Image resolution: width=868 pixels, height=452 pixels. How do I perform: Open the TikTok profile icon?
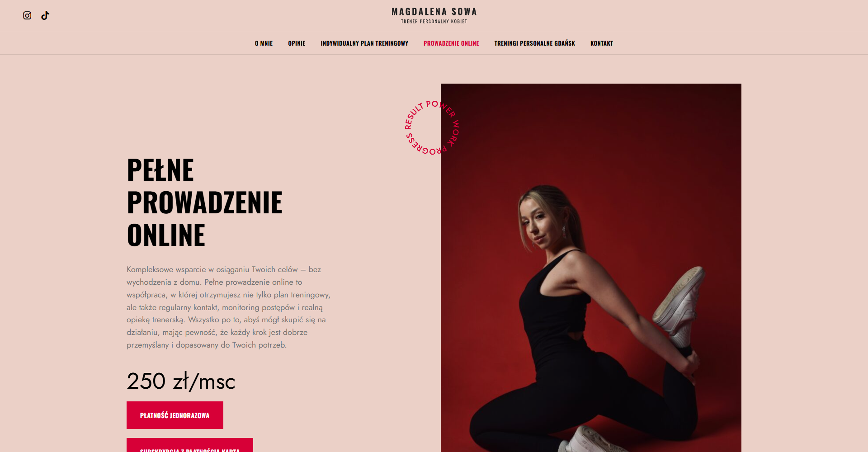45,15
